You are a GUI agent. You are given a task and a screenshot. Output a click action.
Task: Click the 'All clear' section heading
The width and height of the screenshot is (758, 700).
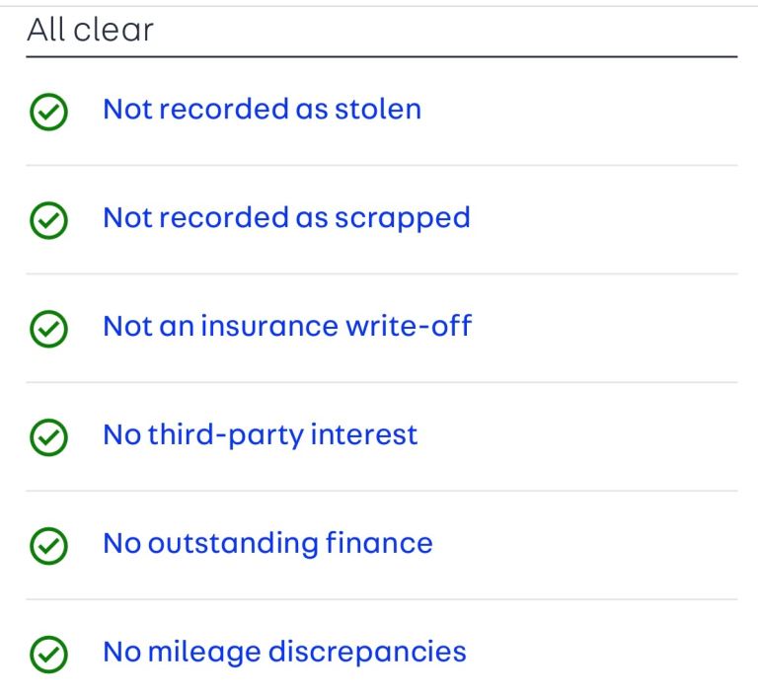[90, 30]
